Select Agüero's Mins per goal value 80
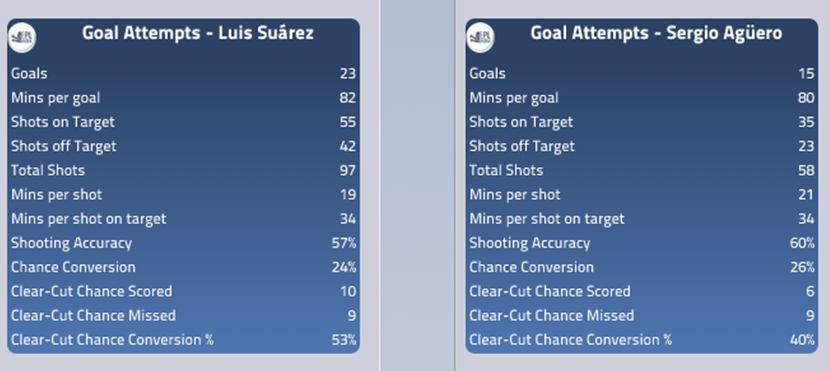This screenshot has width=830, height=371. pyautogui.click(x=806, y=98)
